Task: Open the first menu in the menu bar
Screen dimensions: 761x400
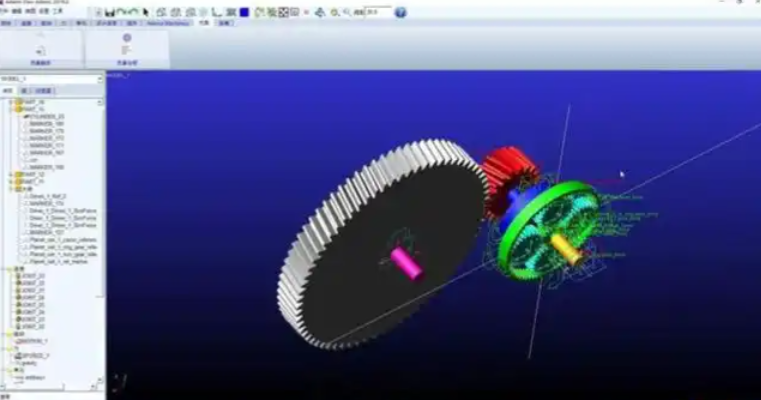Action: coord(5,12)
